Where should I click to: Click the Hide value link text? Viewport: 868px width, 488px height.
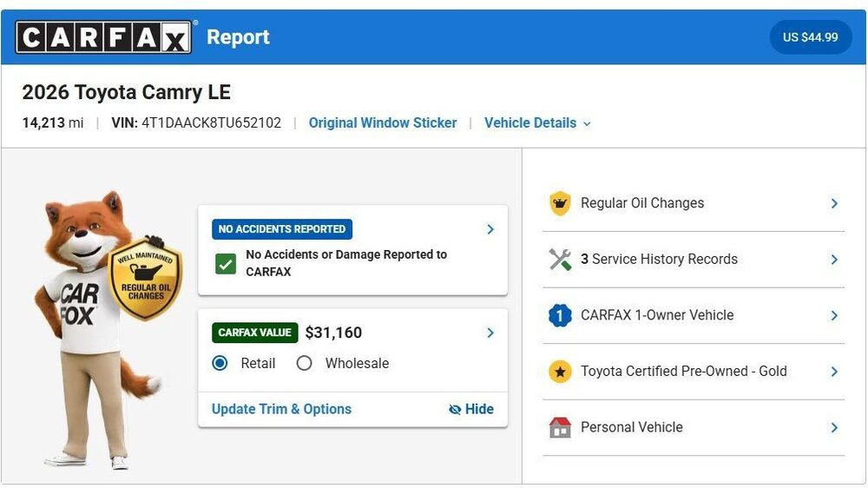pos(479,409)
